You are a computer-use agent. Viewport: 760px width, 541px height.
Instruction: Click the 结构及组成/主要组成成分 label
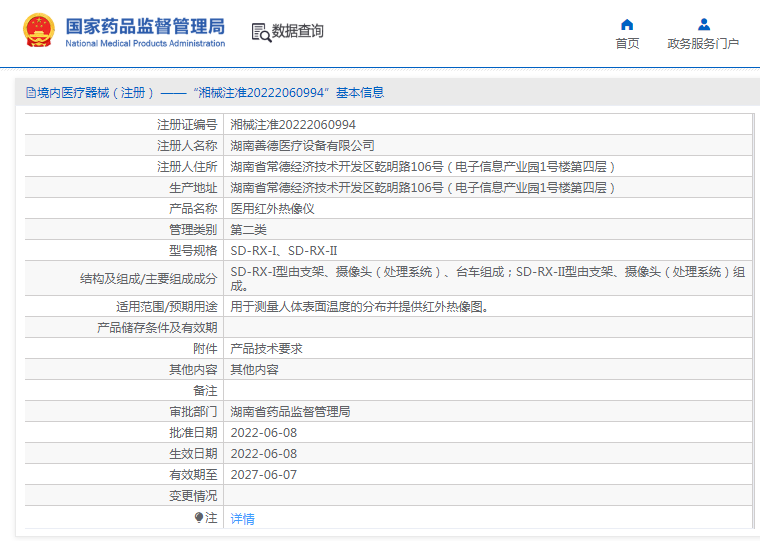point(148,279)
